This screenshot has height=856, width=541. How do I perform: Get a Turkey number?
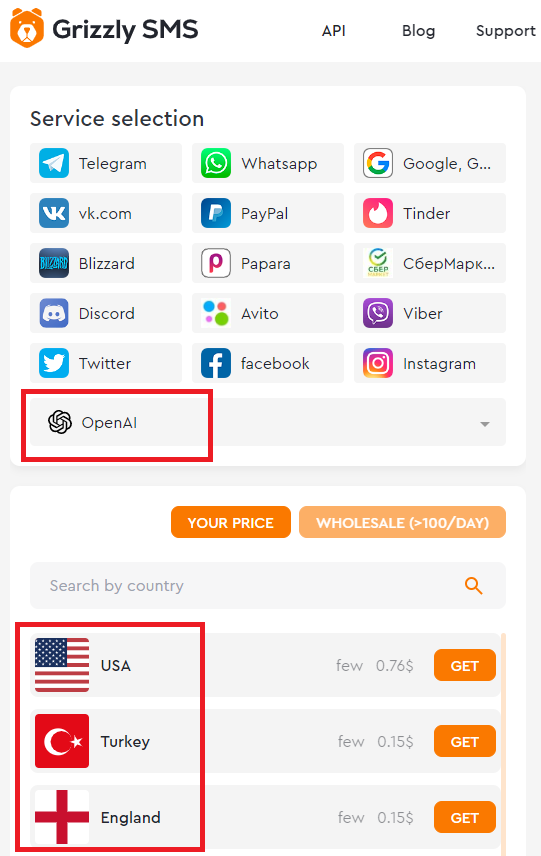tap(465, 741)
